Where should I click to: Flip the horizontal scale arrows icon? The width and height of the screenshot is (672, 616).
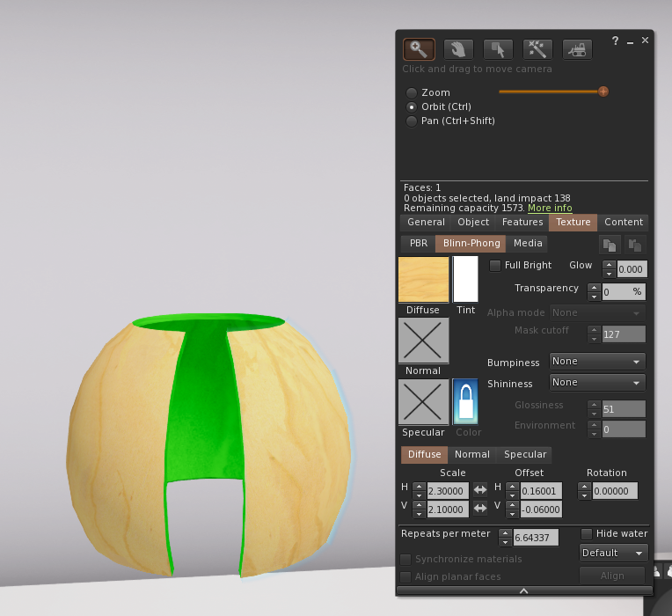coord(480,490)
